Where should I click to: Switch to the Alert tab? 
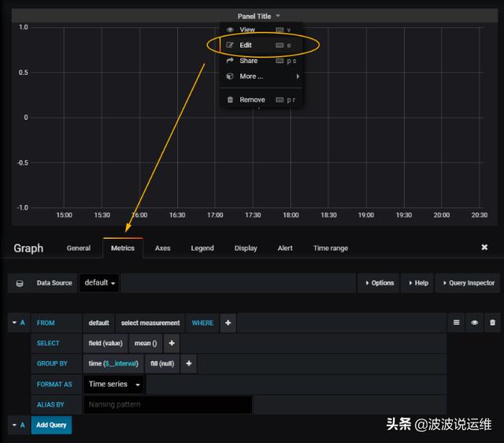[x=285, y=248]
